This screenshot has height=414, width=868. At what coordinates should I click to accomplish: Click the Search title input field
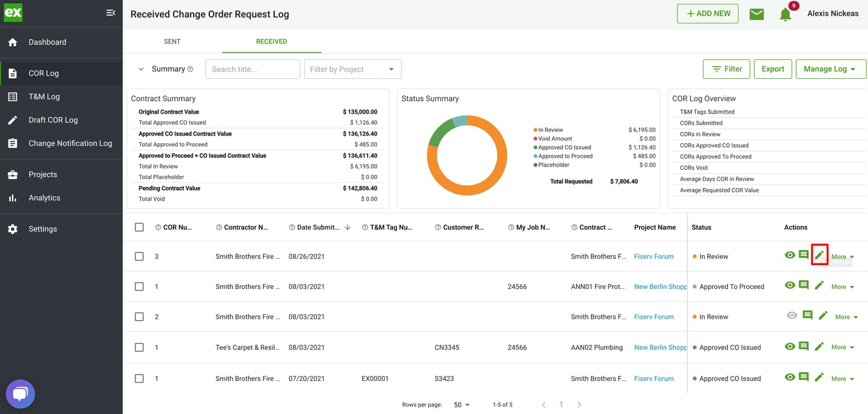pos(252,69)
